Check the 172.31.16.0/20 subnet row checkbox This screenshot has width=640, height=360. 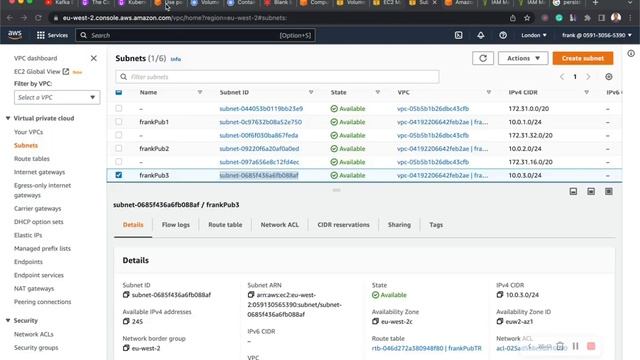[x=119, y=162]
